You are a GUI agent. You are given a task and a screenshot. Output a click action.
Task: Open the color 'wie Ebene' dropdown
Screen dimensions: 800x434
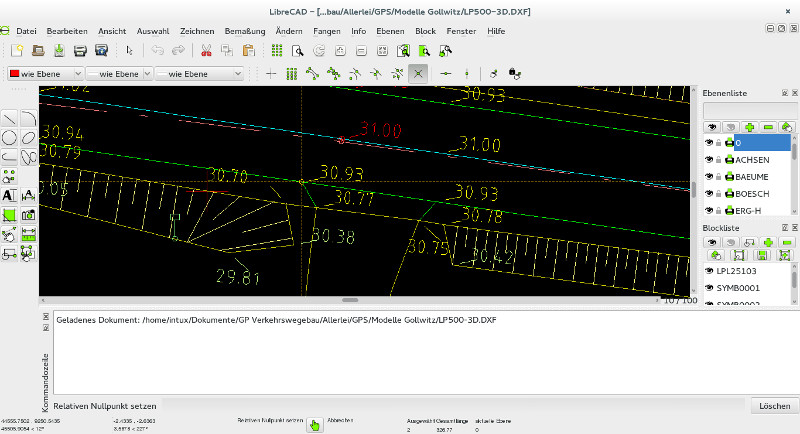point(45,74)
